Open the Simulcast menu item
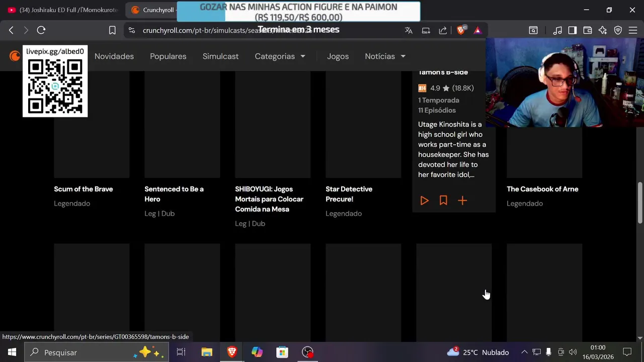This screenshot has width=644, height=362. tap(220, 56)
